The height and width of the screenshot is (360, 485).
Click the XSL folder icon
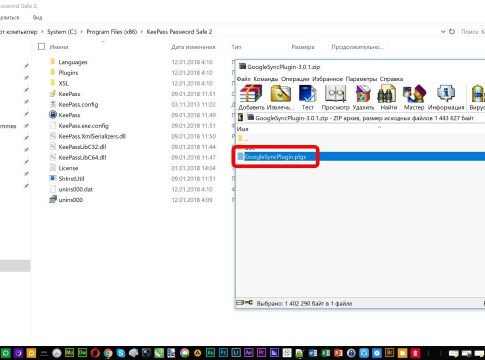(x=52, y=83)
